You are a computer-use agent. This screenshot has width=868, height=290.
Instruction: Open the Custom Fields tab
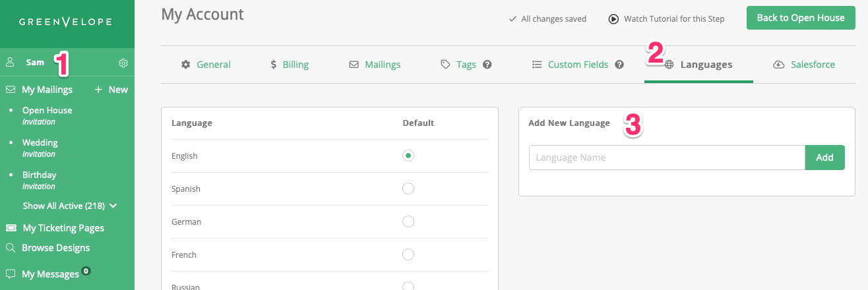click(x=571, y=65)
